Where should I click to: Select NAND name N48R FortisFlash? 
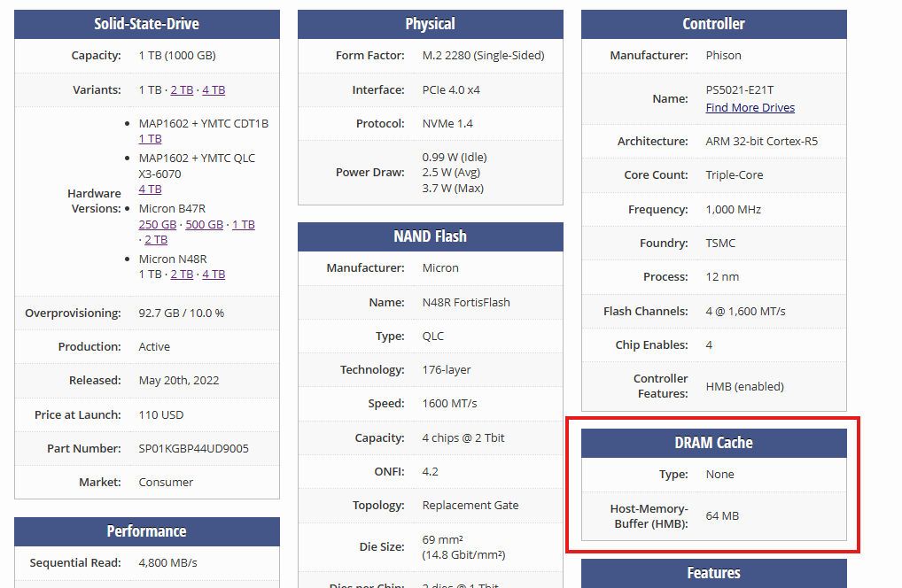coord(466,302)
